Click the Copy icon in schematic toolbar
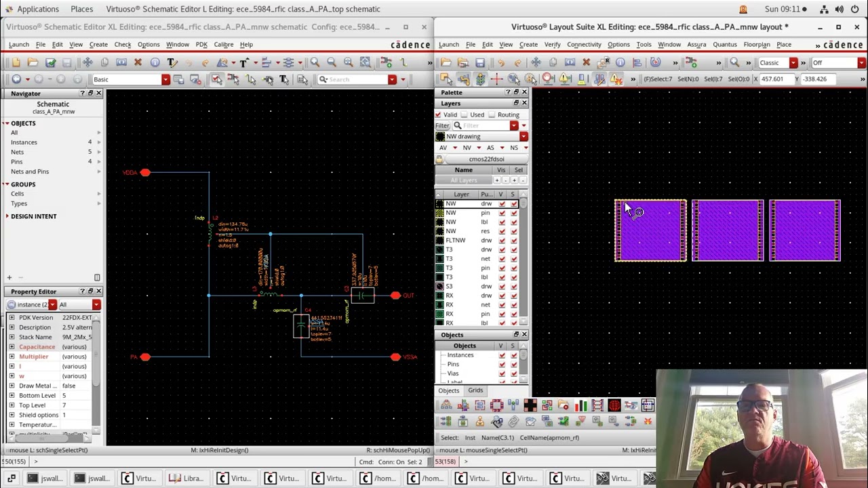This screenshot has height=488, width=868. (104, 62)
